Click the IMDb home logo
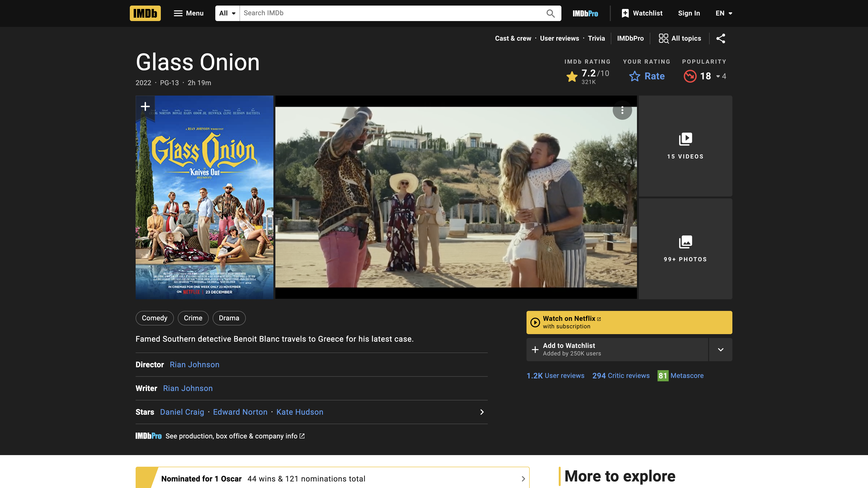 tap(145, 13)
